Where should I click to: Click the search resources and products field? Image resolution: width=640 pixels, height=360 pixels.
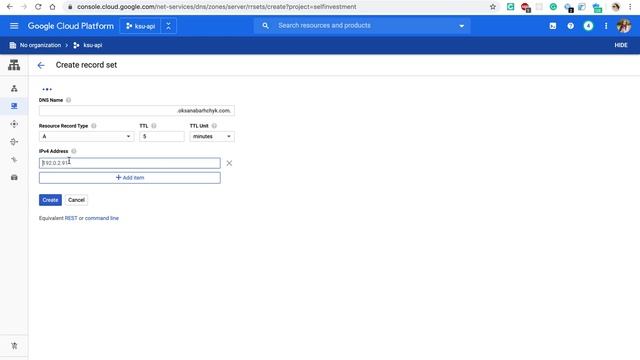tap(363, 25)
